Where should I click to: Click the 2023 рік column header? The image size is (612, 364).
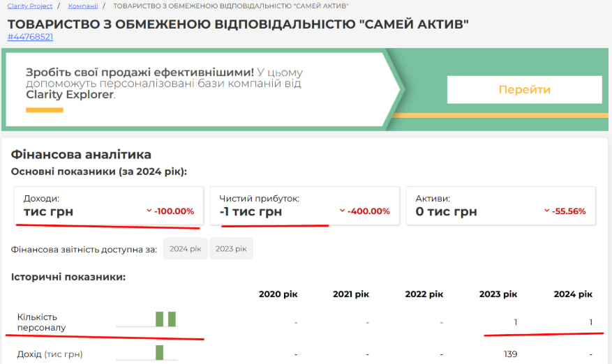498,294
